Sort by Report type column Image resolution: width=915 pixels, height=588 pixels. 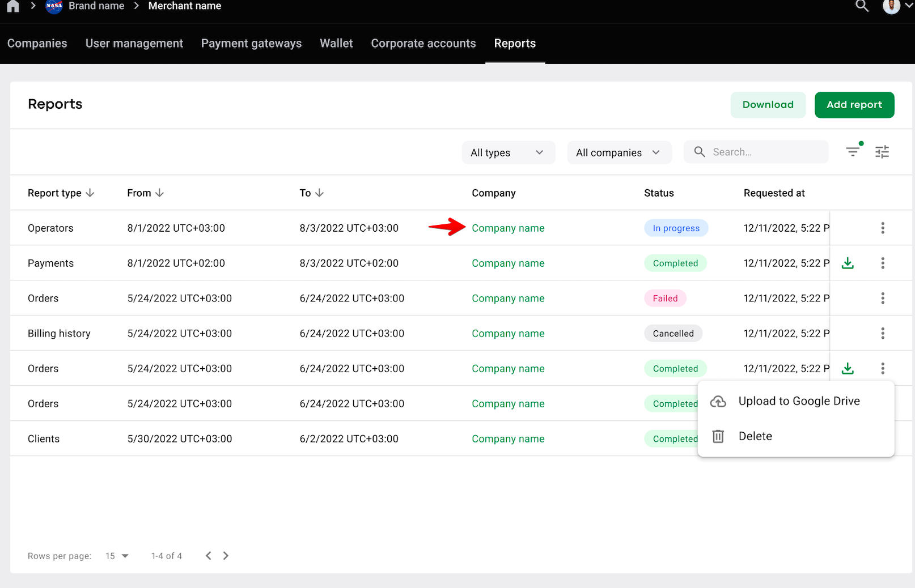(x=61, y=193)
